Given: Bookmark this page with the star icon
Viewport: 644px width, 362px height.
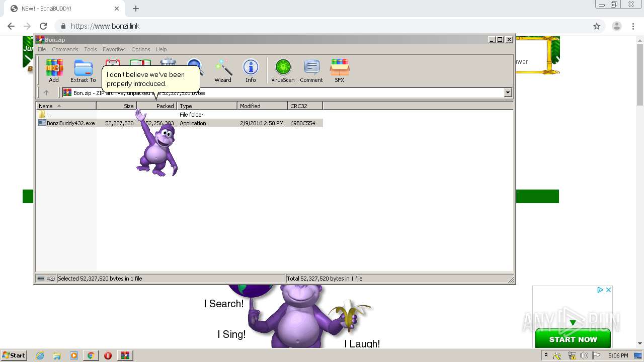Looking at the screenshot, I should [597, 26].
